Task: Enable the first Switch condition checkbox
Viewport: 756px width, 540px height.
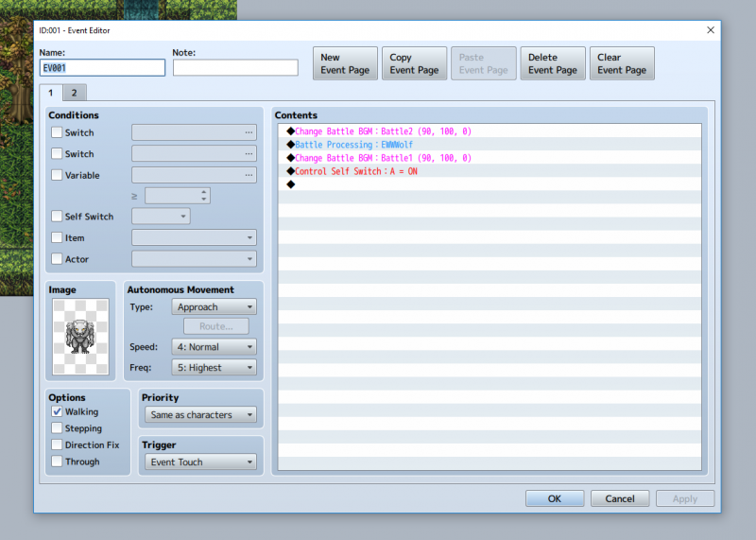Action: [57, 132]
